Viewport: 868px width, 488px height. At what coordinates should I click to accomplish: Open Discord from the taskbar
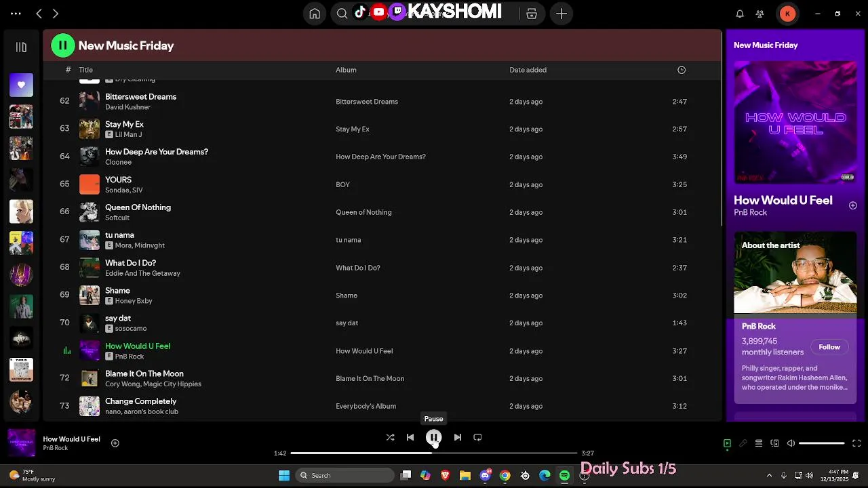(485, 475)
